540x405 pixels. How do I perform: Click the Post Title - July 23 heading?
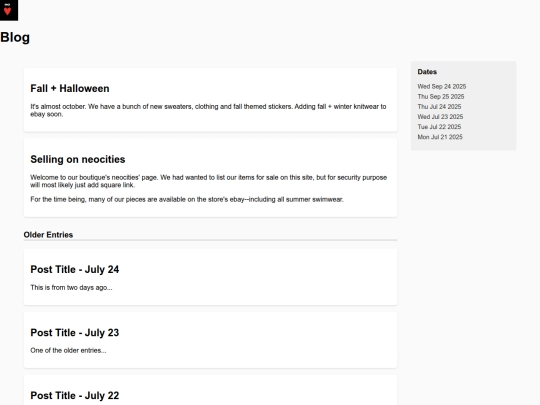pyautogui.click(x=75, y=333)
